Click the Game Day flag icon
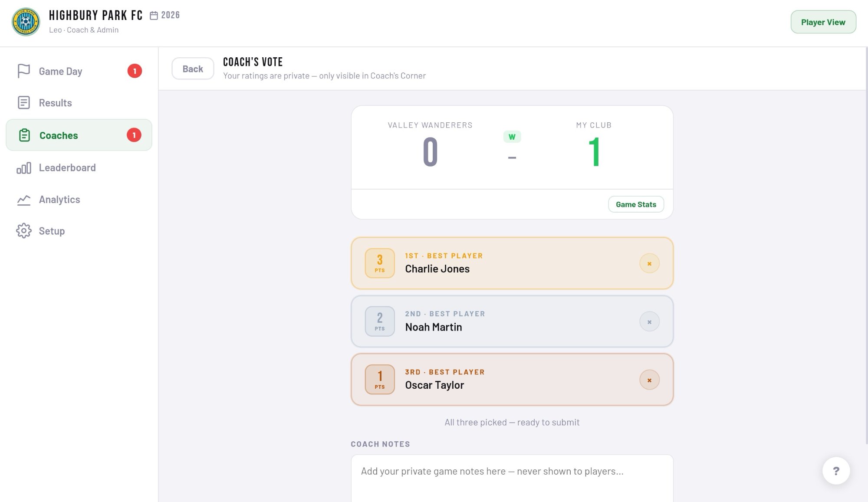The width and height of the screenshot is (868, 502). [23, 71]
